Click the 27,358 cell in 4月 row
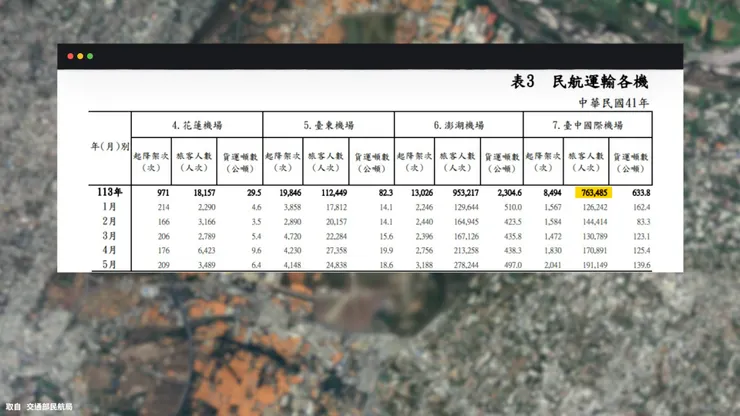 pos(336,251)
